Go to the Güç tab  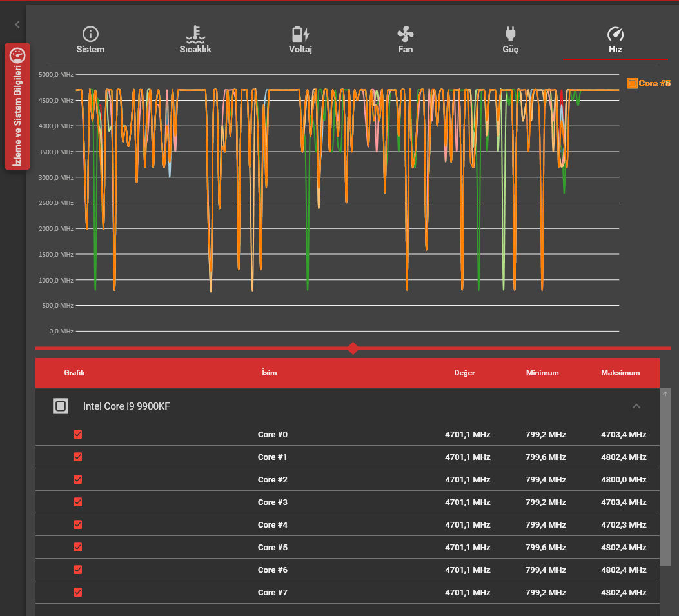pyautogui.click(x=510, y=40)
